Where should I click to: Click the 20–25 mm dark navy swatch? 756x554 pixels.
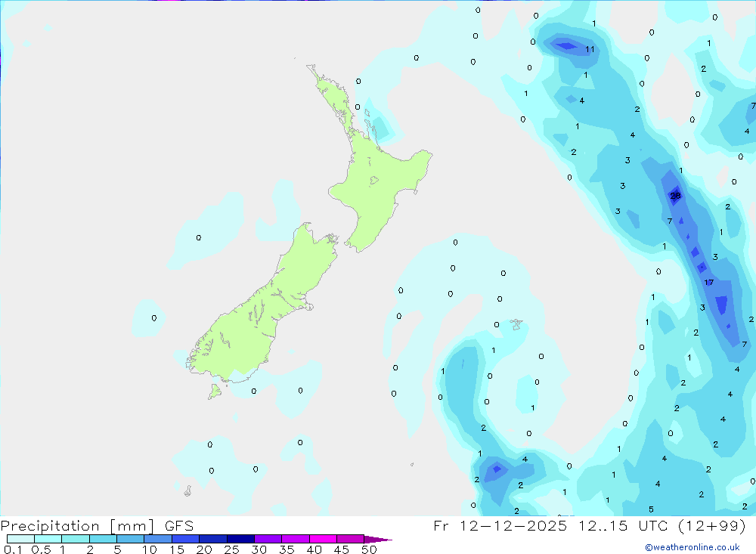tap(213, 539)
